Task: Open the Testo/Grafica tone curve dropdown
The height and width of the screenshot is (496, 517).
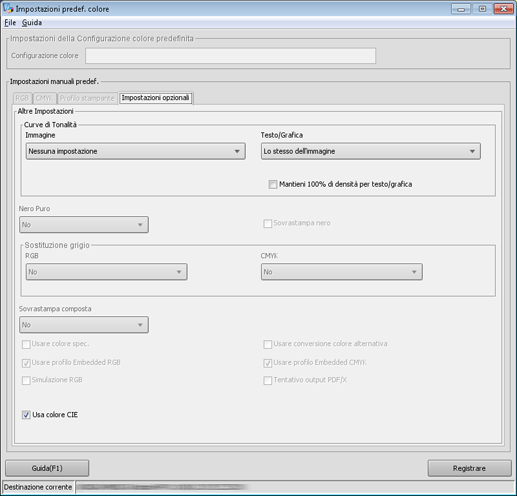Action: (371, 151)
